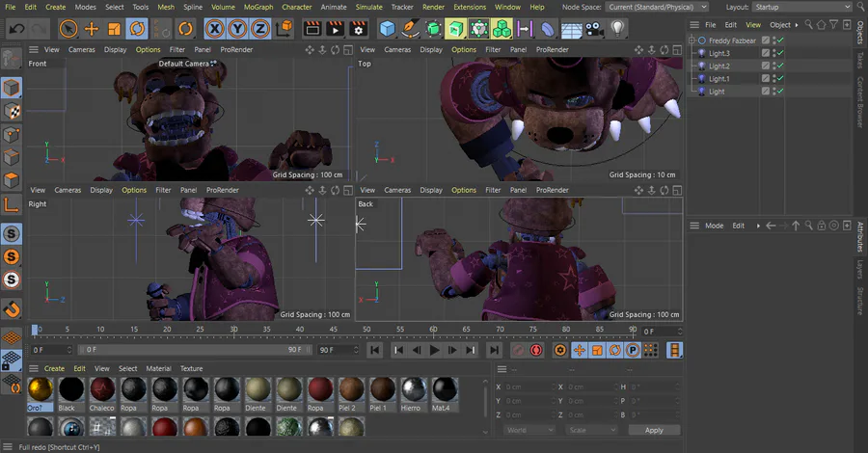The image size is (868, 453).
Task: Select the Hierro material swatch
Action: [414, 393]
